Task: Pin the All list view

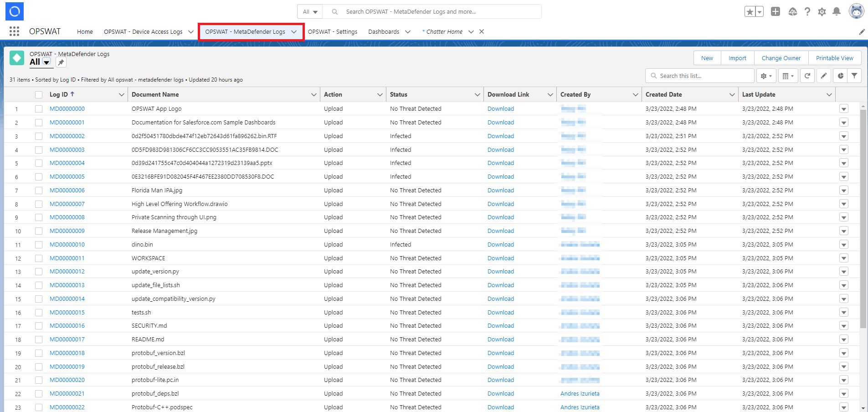Action: [x=61, y=62]
